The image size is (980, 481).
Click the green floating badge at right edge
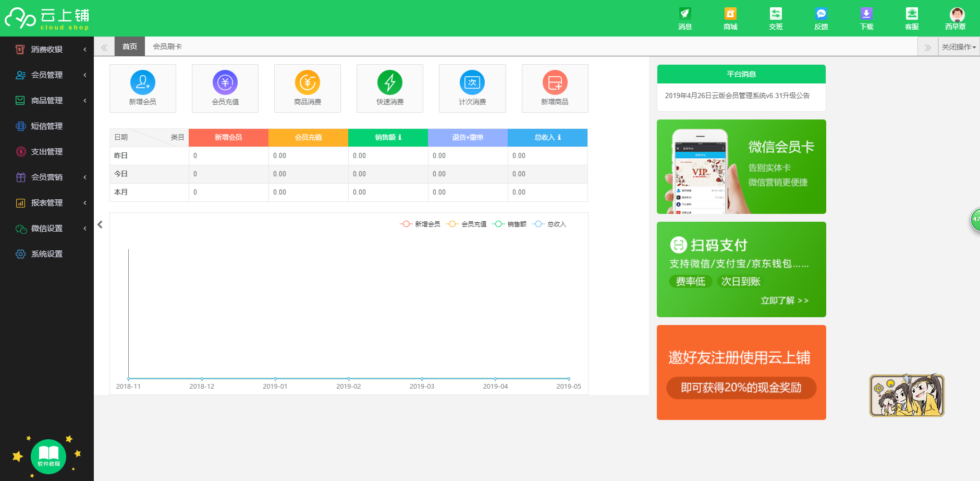coord(975,220)
